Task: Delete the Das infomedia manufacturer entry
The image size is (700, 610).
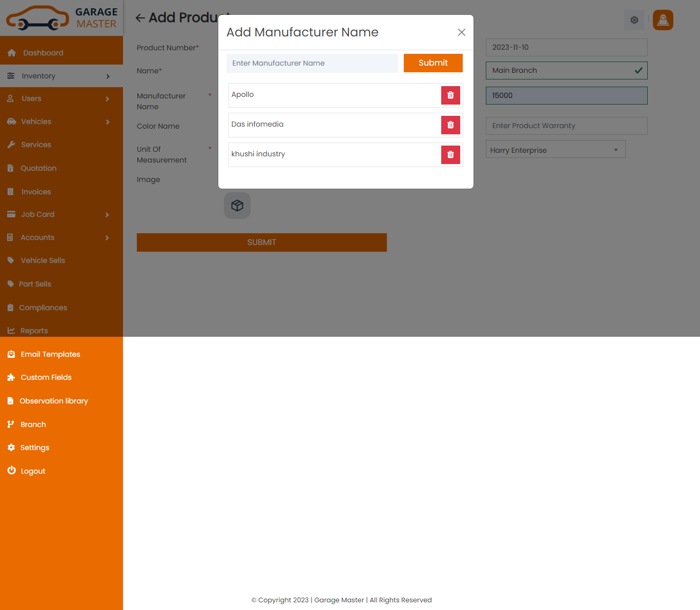Action: pyautogui.click(x=450, y=125)
